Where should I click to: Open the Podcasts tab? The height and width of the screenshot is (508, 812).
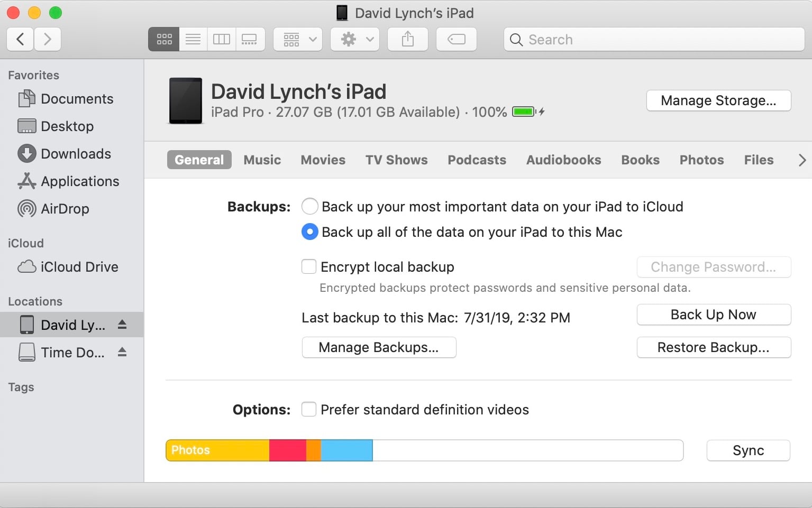476,160
